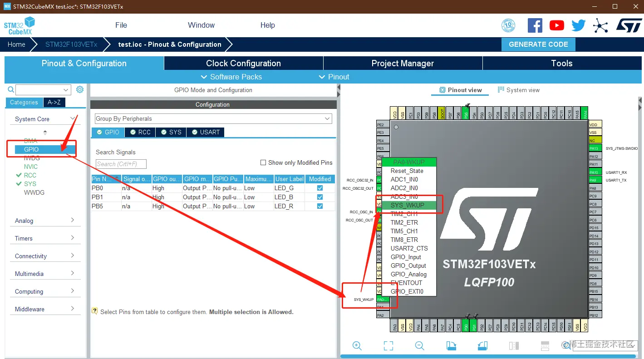This screenshot has width=644, height=359.
Task: Choose GPIO_Output in pin context menu
Action: [x=409, y=266]
